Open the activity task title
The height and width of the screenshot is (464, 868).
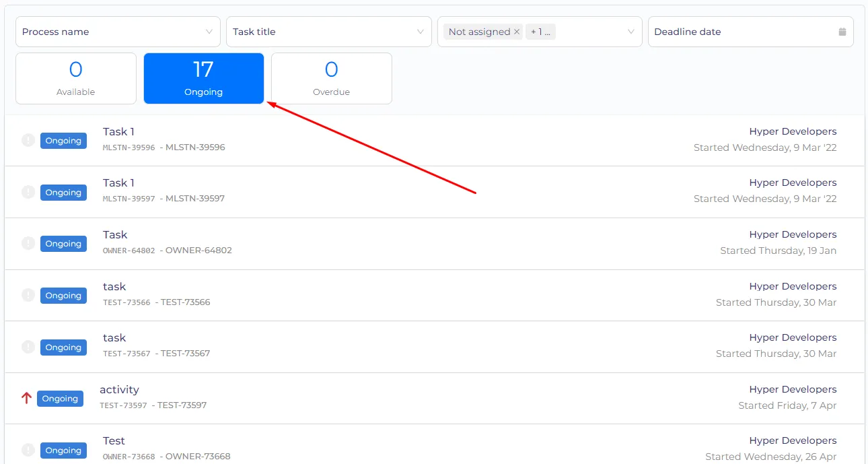(119, 389)
